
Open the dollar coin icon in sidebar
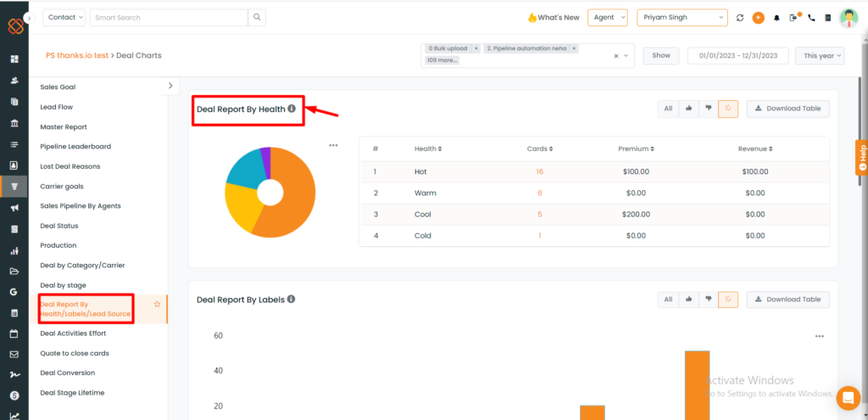(14, 395)
